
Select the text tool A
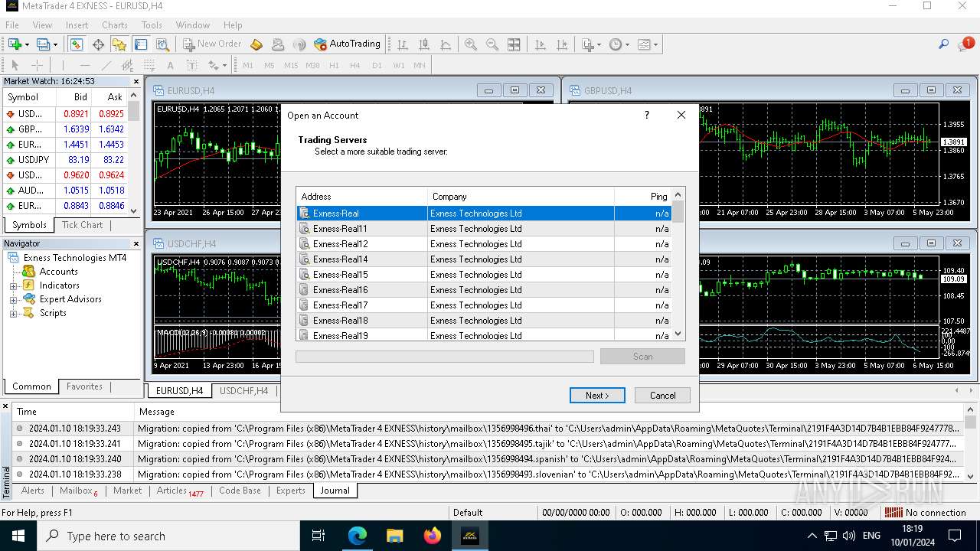(x=170, y=65)
